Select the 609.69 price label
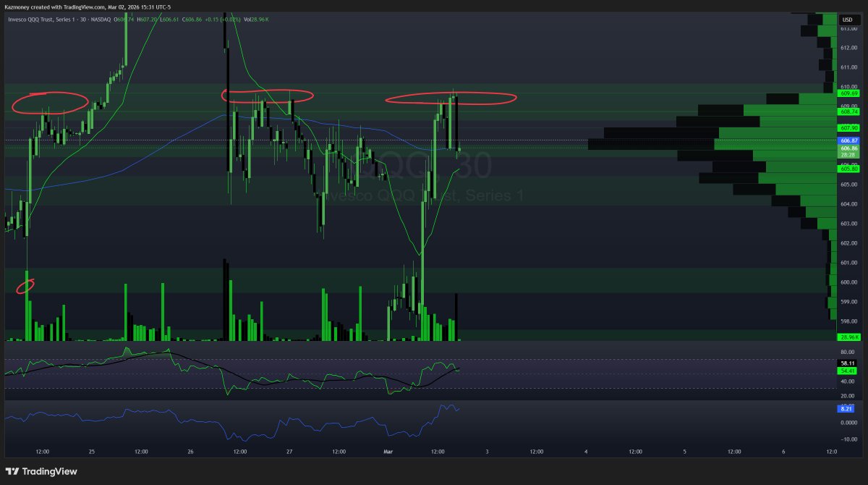The height and width of the screenshot is (485, 868). [x=849, y=93]
